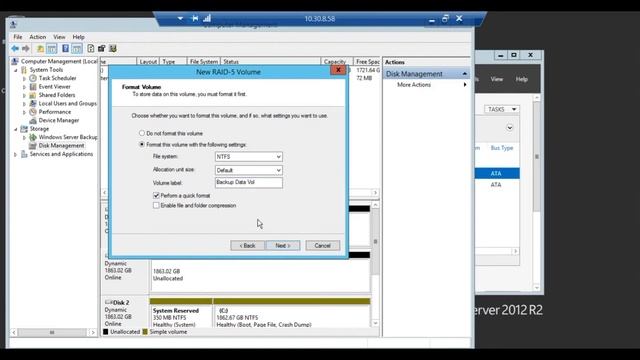Click the Next button in the wizard

click(x=283, y=245)
